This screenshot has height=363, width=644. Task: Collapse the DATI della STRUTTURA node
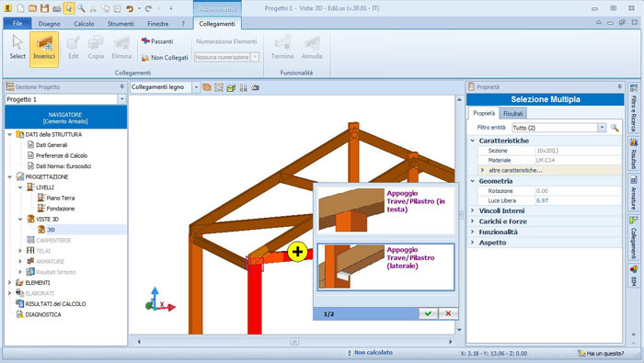[x=10, y=134]
